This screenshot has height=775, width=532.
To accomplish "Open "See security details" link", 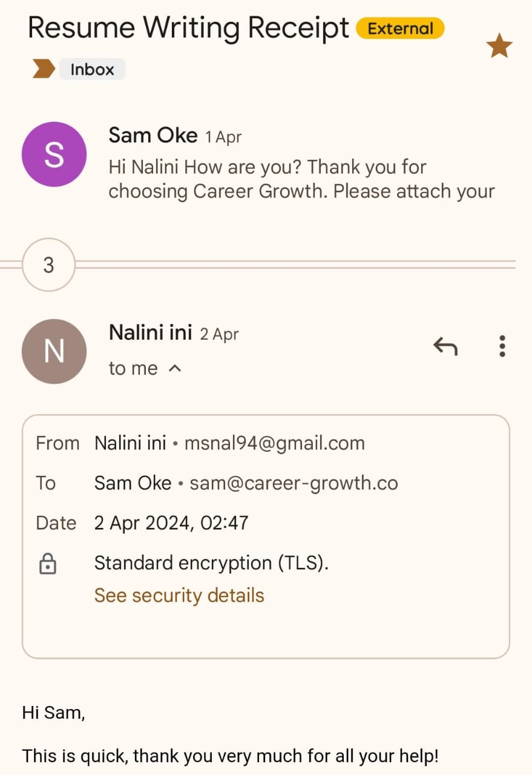I will point(179,595).
